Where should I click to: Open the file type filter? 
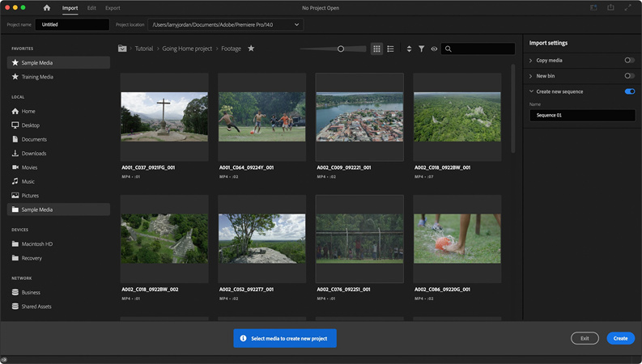(421, 49)
